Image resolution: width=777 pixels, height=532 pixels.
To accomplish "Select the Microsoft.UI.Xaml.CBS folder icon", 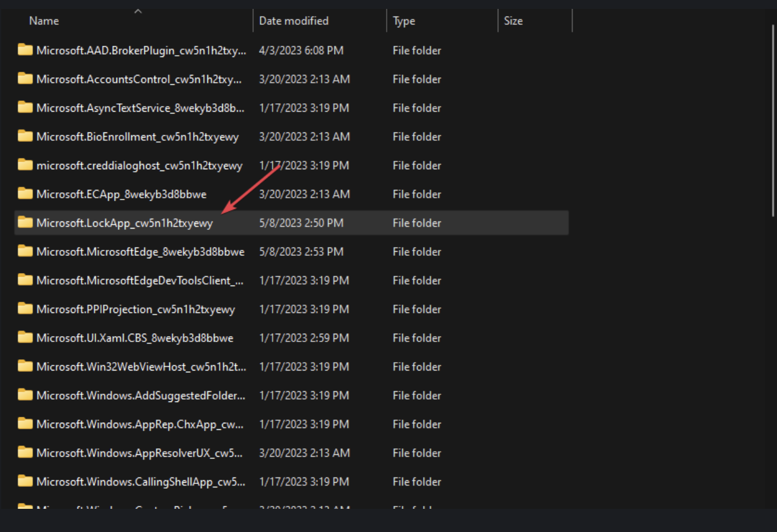I will [x=25, y=337].
